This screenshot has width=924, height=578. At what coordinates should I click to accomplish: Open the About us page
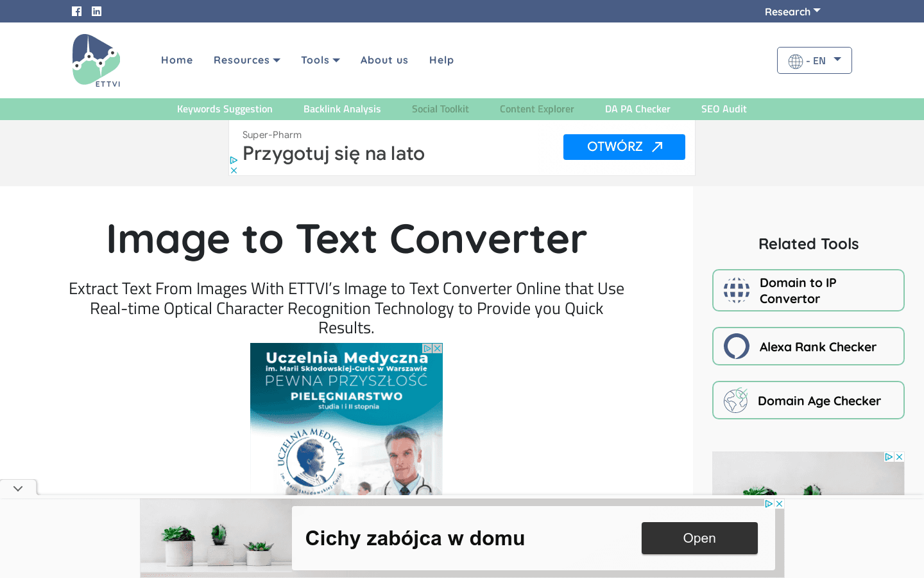pyautogui.click(x=384, y=60)
